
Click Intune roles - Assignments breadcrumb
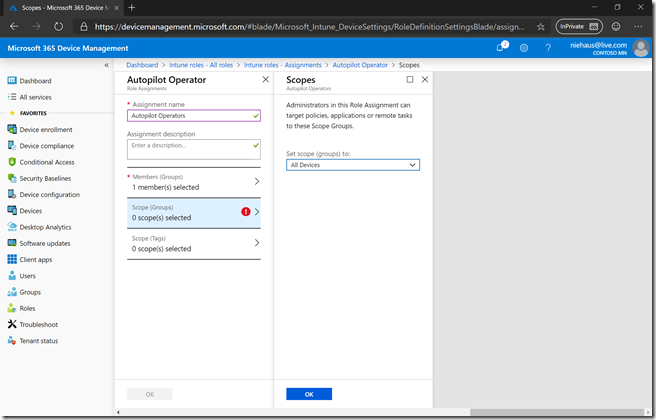coord(296,65)
